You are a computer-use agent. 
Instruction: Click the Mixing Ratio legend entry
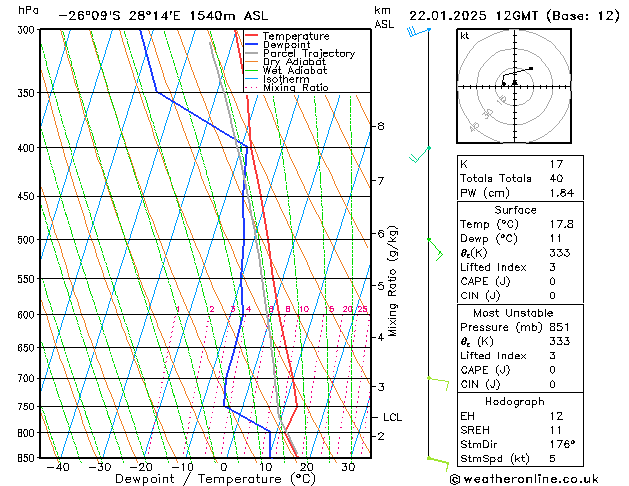[x=295, y=88]
